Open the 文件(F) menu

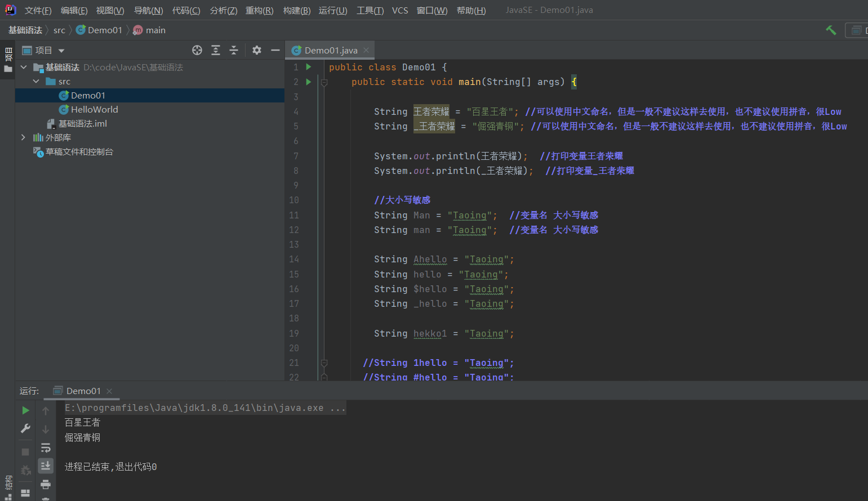tap(38, 11)
